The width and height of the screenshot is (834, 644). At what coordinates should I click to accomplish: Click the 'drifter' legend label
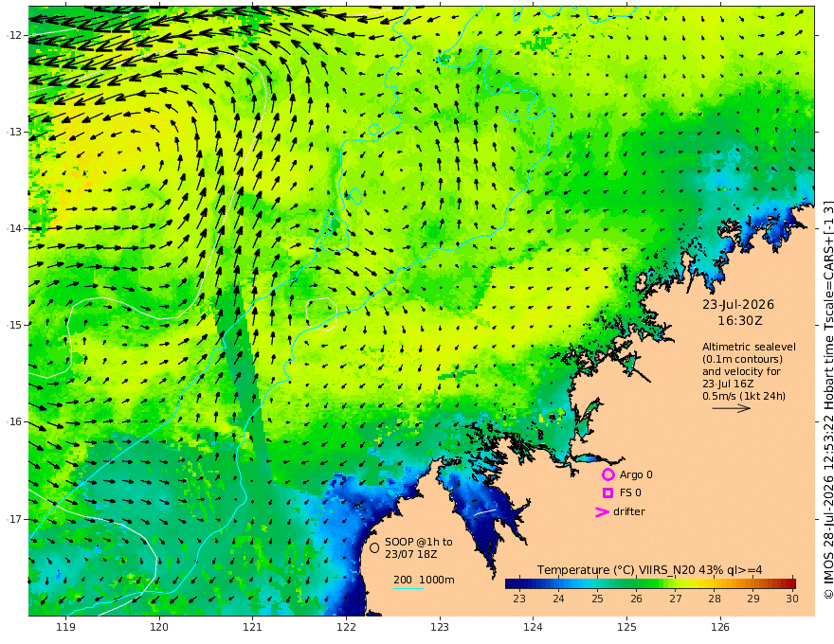click(629, 511)
